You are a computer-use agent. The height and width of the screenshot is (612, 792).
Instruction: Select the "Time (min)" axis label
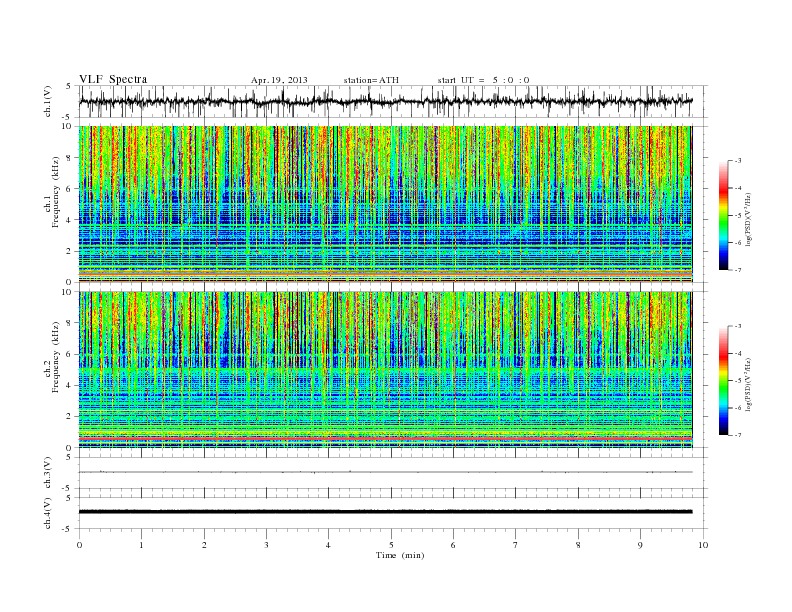400,555
